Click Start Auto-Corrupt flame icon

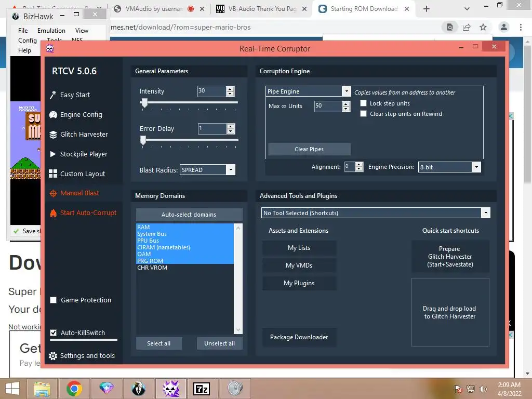tap(53, 213)
